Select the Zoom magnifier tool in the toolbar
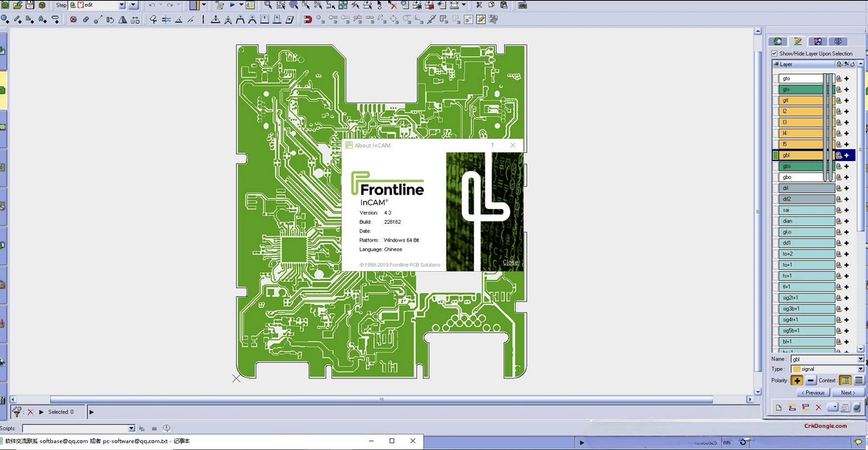 point(266,5)
